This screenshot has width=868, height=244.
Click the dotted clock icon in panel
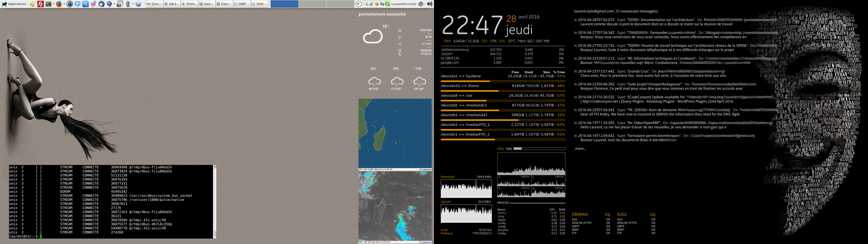359,4
